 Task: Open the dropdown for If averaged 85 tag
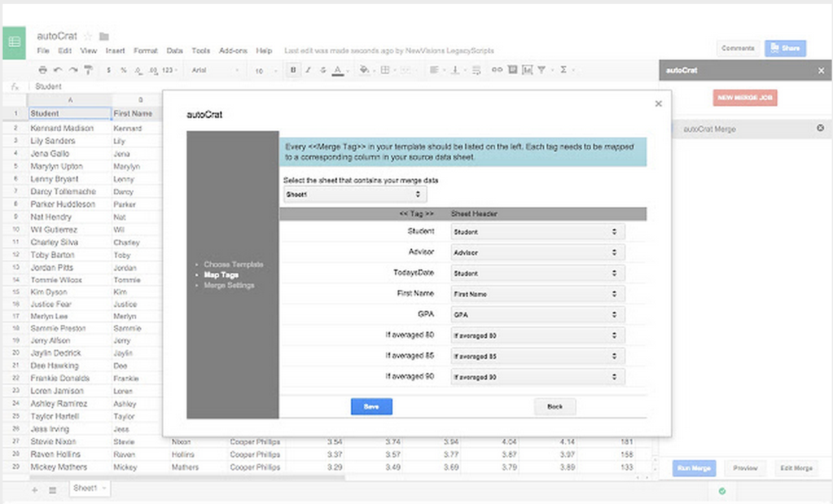tap(538, 356)
